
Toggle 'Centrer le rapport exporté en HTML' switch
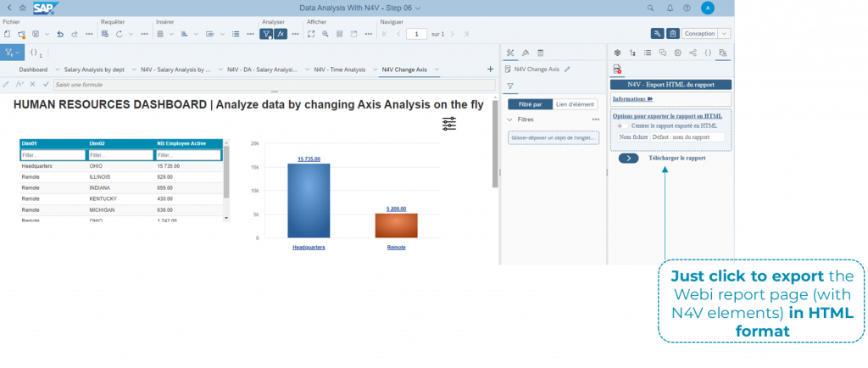(x=624, y=125)
